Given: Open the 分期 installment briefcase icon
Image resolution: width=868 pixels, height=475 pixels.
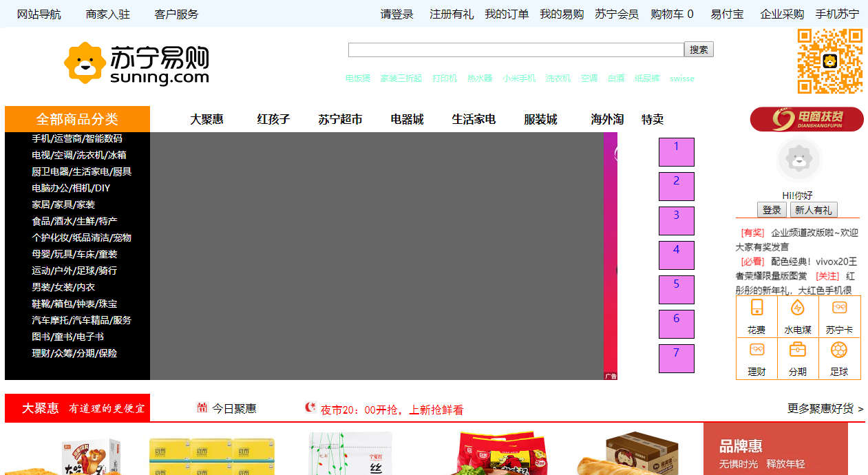Looking at the screenshot, I should pos(798,350).
